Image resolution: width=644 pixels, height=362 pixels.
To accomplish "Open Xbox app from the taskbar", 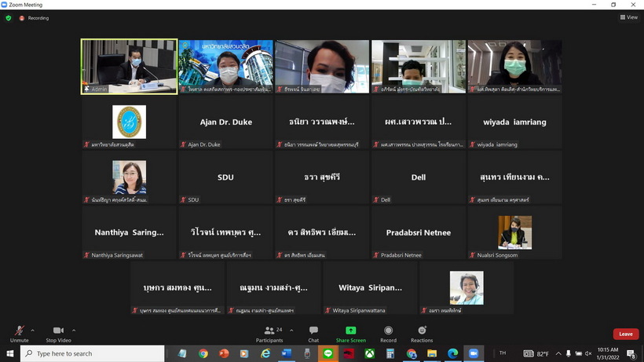I will [x=370, y=353].
